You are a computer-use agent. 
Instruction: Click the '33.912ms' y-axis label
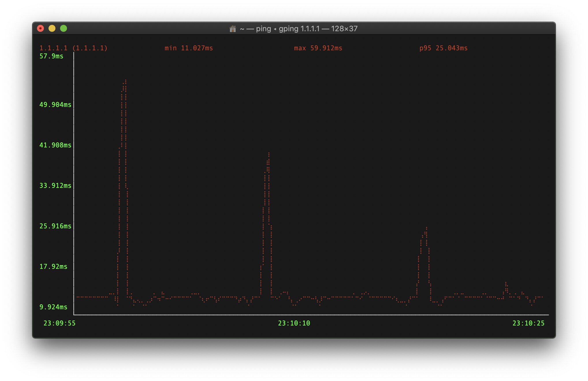click(x=55, y=186)
